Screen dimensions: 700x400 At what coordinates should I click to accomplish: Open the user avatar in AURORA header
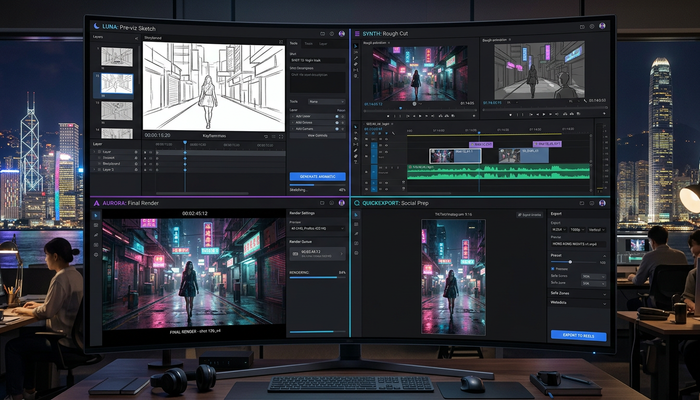(x=342, y=203)
